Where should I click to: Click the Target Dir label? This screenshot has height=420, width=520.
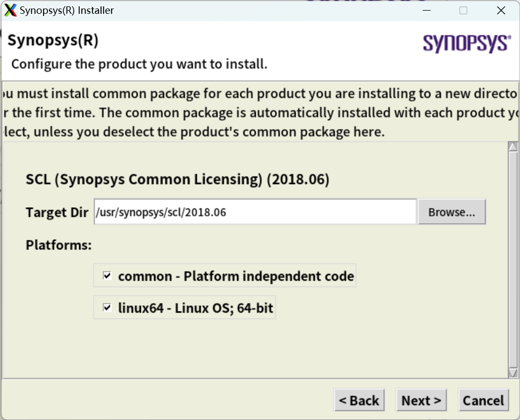pos(57,212)
